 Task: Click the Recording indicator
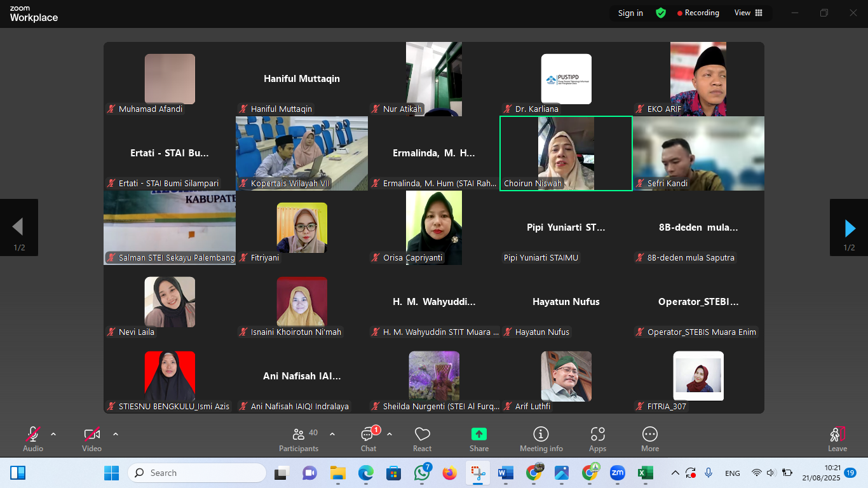698,13
